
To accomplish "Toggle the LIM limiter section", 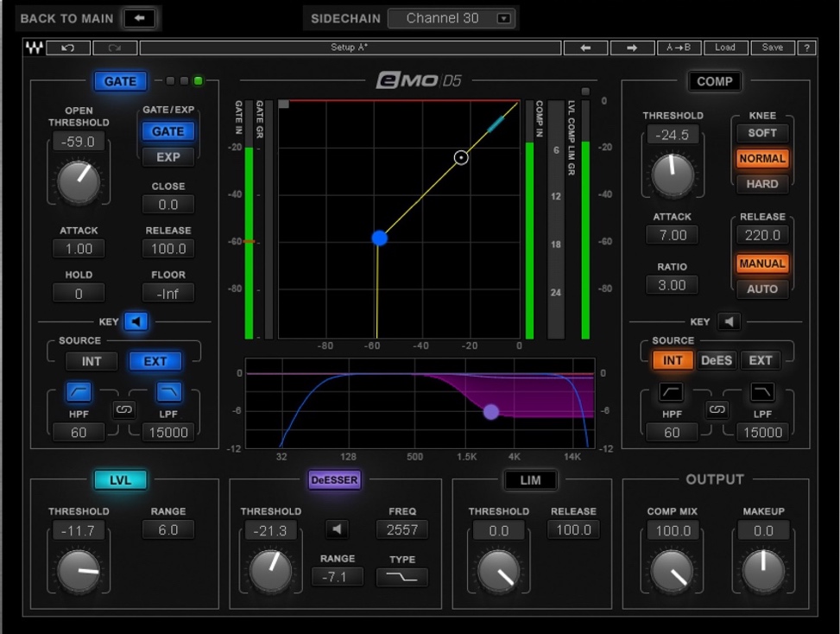I will 530,480.
